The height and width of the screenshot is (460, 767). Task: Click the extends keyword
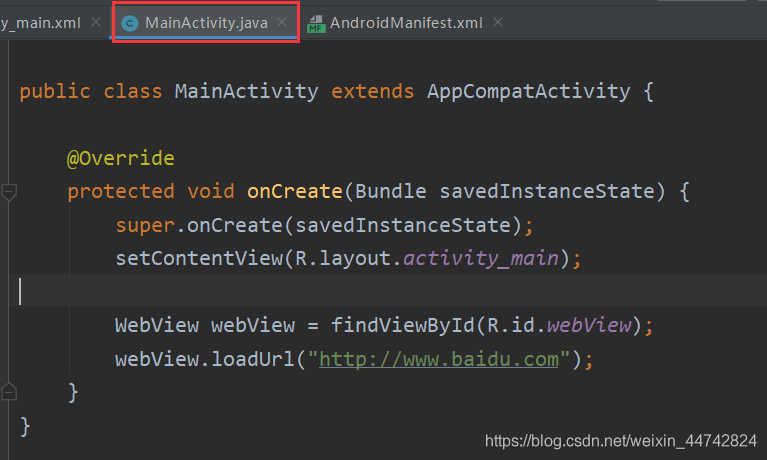(x=373, y=92)
